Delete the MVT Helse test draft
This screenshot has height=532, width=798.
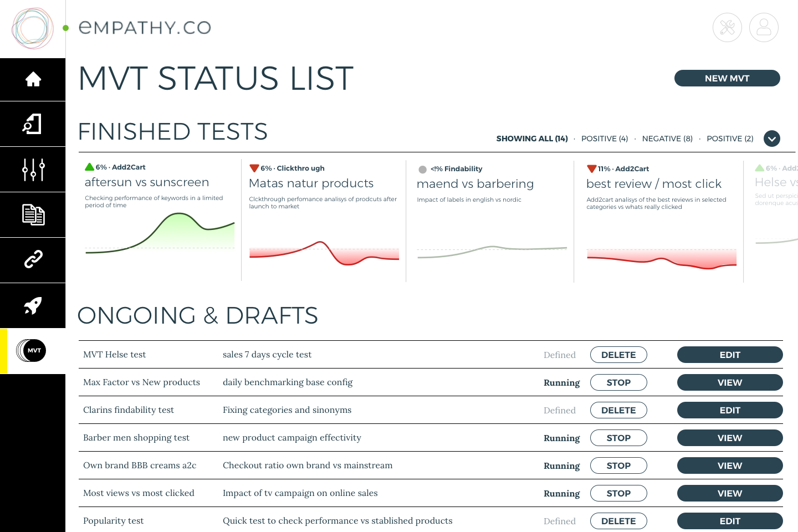(x=618, y=355)
